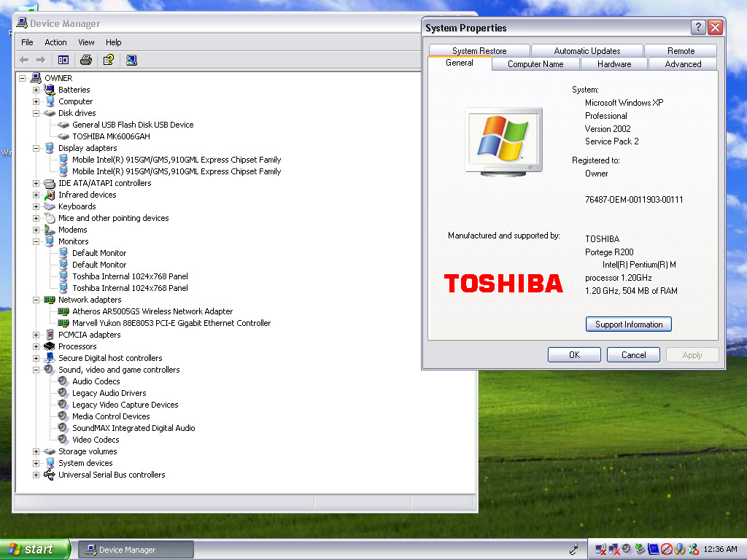747x560 pixels.
Task: Switch to the Automatic Updates tab
Action: pos(587,50)
